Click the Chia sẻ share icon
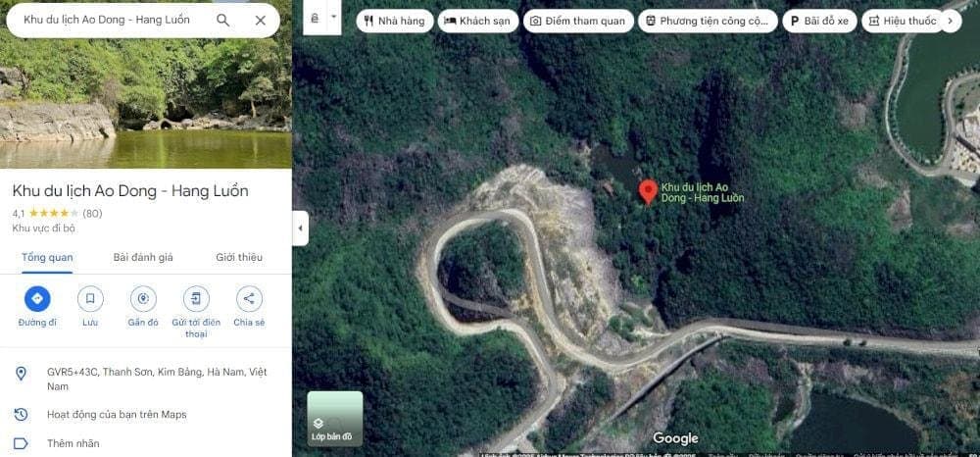980x457 pixels. pyautogui.click(x=249, y=299)
